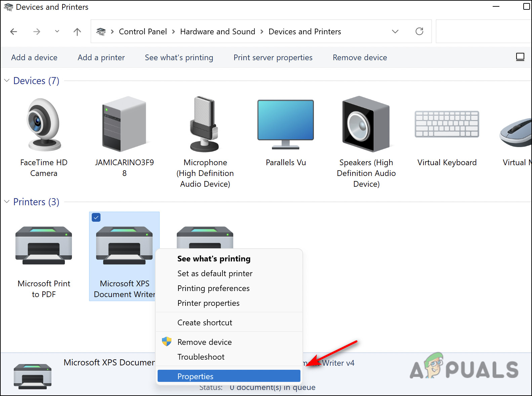Expand the chevron after Hardware and Sound
This screenshot has width=532, height=396.
[x=262, y=32]
